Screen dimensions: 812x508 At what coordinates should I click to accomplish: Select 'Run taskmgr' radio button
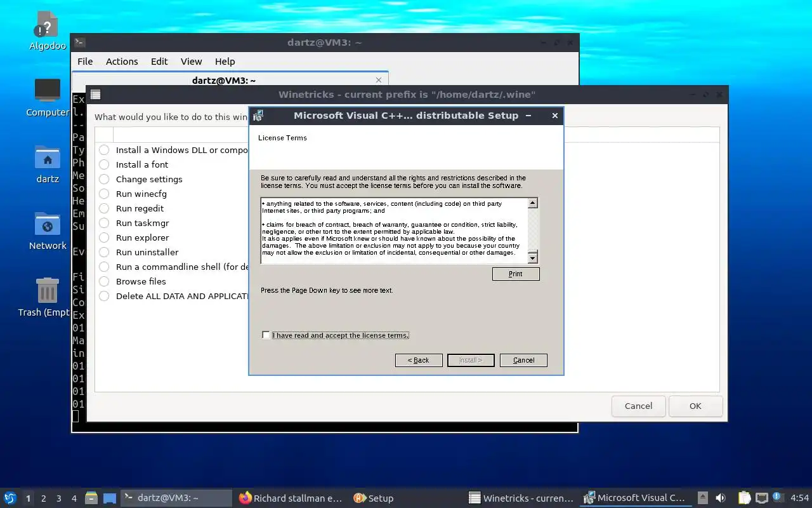pos(104,223)
